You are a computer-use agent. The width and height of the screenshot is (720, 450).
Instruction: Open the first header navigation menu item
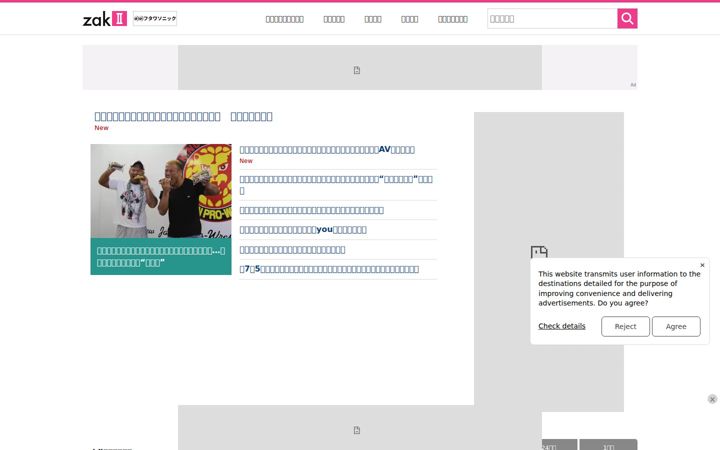(x=285, y=19)
